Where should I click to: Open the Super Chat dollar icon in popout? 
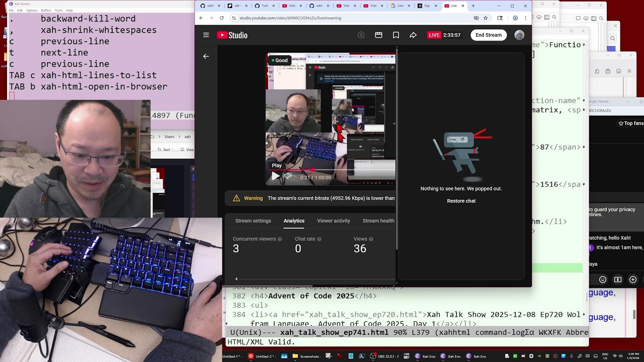618,280
